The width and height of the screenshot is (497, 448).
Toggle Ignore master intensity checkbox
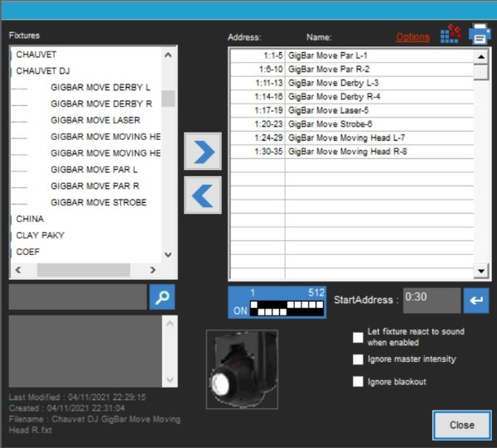(358, 359)
